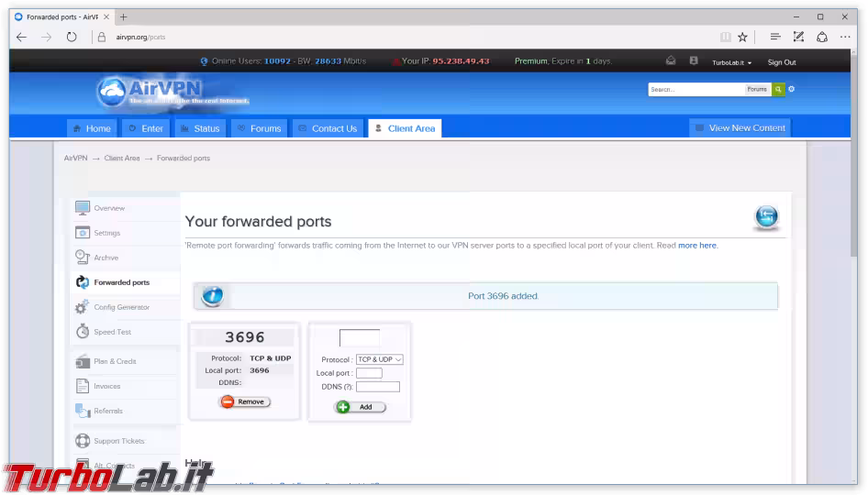The image size is (868, 495).
Task: Remove forwarded port 3696
Action: point(245,402)
